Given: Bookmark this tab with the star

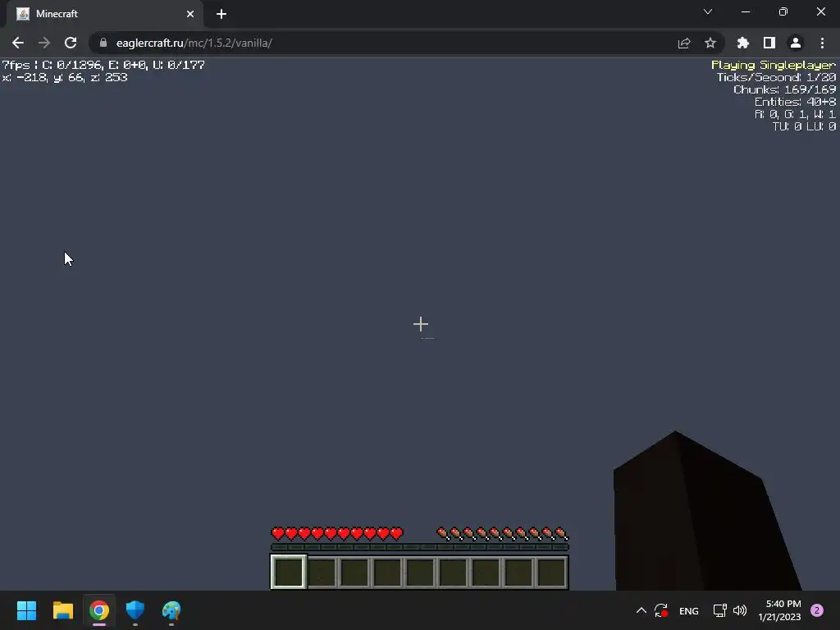Looking at the screenshot, I should 710,43.
